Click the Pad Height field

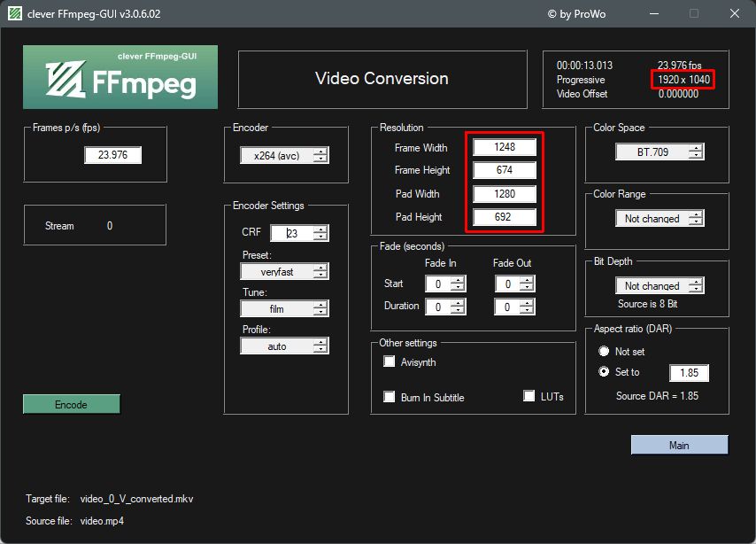[505, 217]
